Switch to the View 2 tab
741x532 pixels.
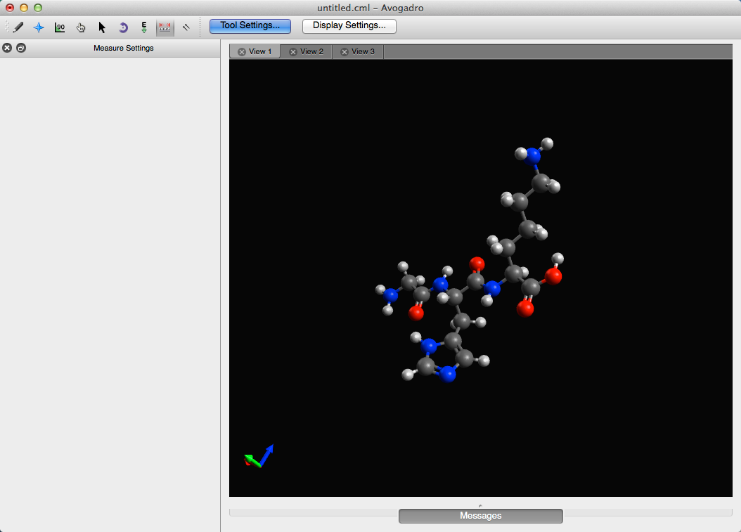(x=312, y=51)
